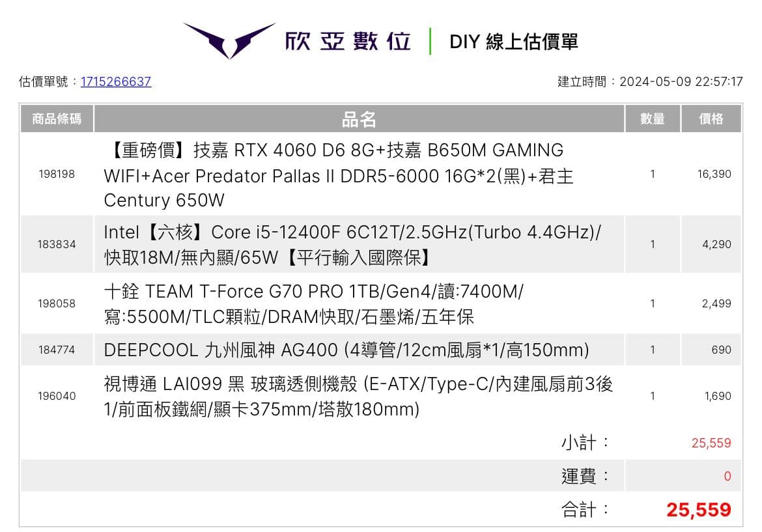Click the 數量 column header
The height and width of the screenshot is (532, 762).
[652, 119]
